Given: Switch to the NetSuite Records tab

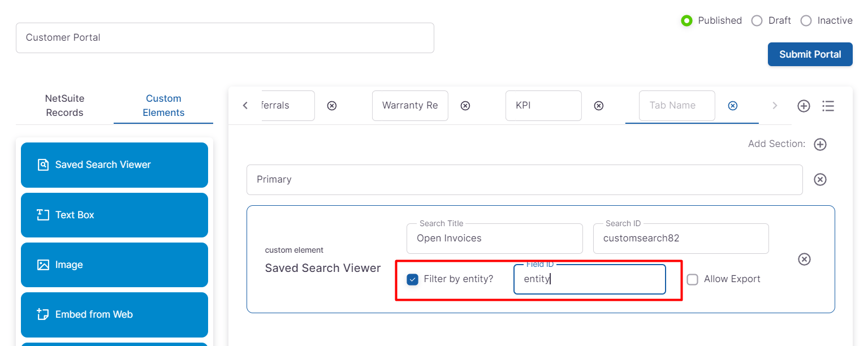Looking at the screenshot, I should (x=64, y=106).
